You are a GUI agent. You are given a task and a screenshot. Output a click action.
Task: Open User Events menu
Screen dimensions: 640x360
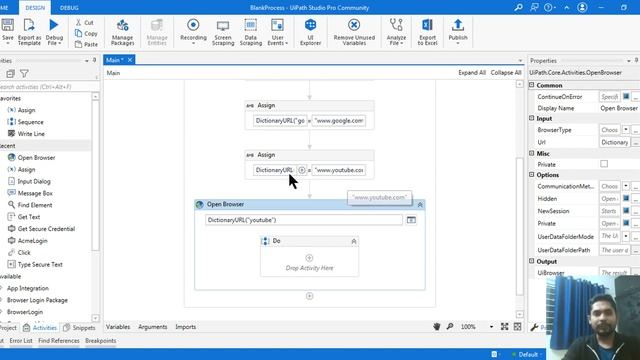coord(278,32)
